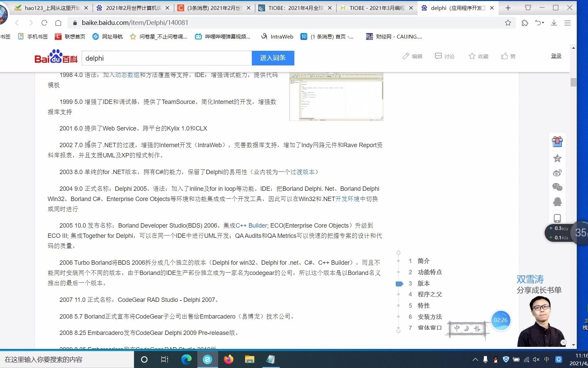Share to WeChat via sidebar icon

(x=557, y=187)
